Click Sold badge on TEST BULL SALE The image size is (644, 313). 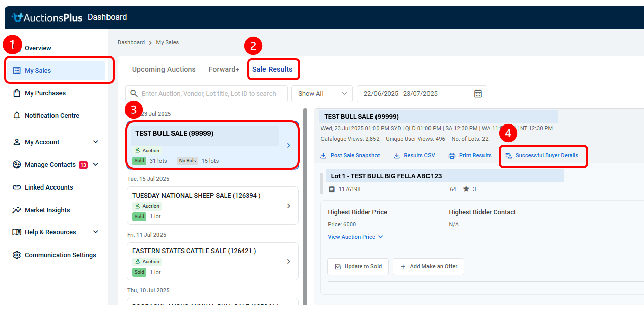[139, 161]
